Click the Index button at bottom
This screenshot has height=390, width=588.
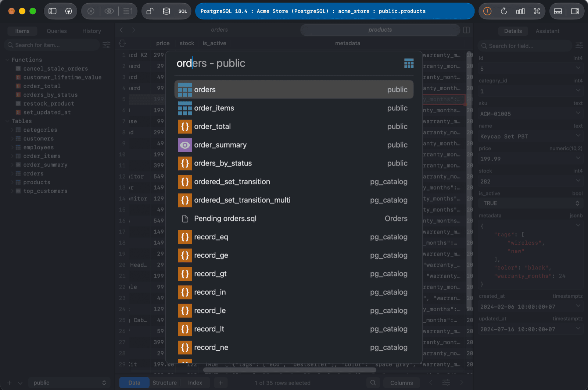[195, 383]
